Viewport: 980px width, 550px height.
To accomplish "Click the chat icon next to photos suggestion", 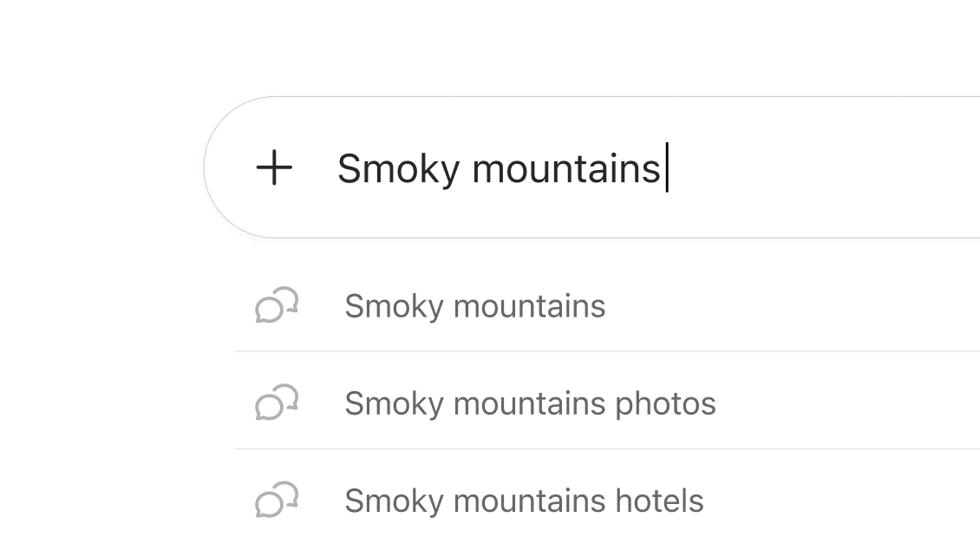I will (x=277, y=403).
